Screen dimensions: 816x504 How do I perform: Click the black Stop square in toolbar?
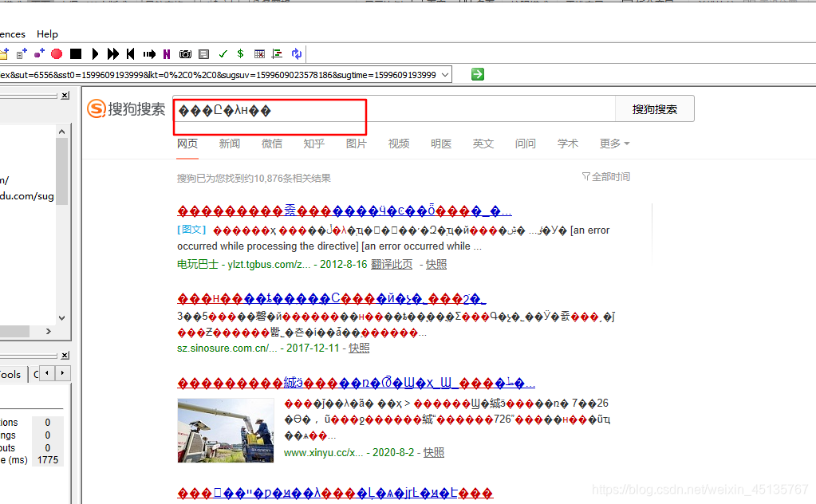click(76, 53)
